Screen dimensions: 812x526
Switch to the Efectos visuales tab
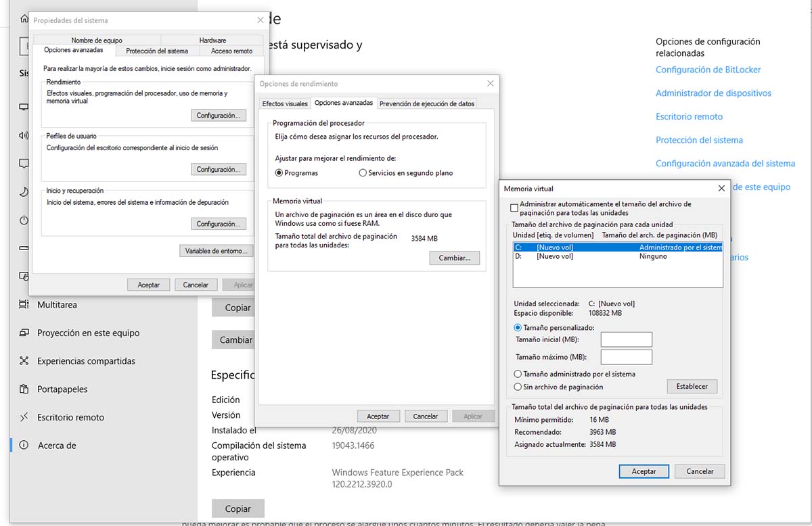pyautogui.click(x=284, y=103)
